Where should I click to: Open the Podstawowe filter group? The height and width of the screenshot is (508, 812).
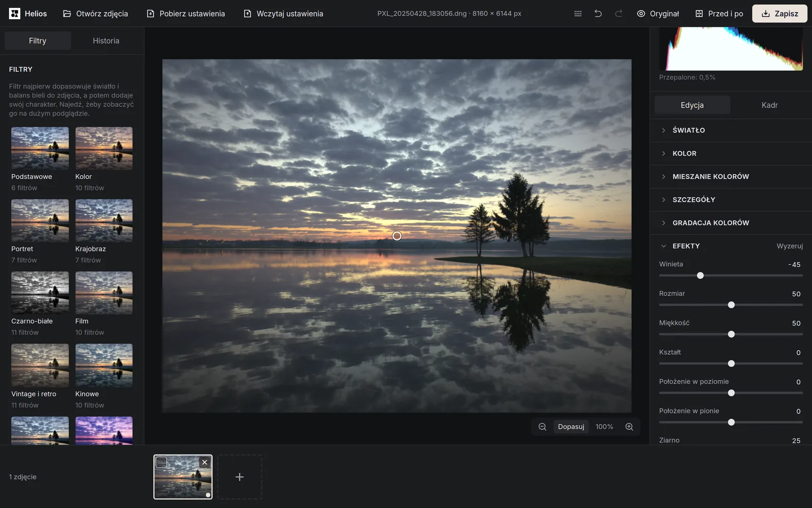[x=40, y=160]
